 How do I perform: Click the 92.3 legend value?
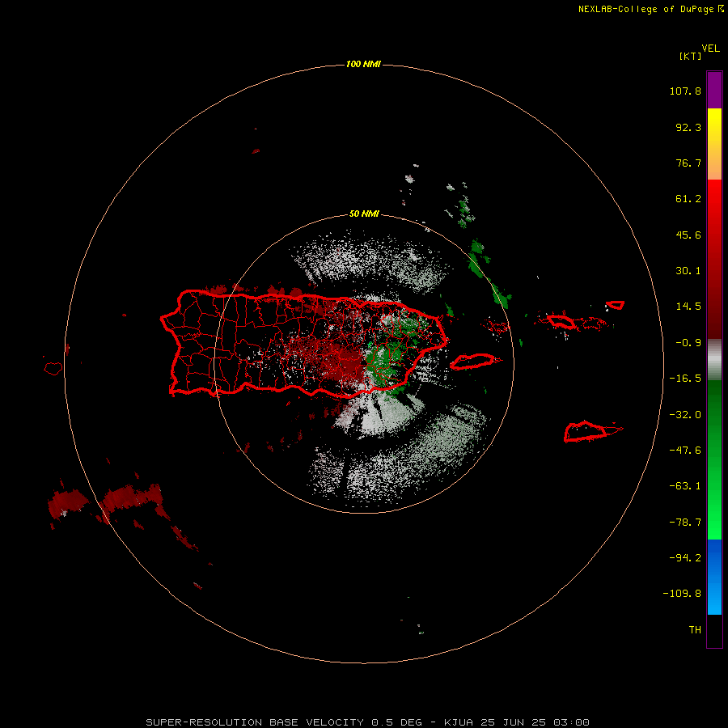(x=688, y=127)
